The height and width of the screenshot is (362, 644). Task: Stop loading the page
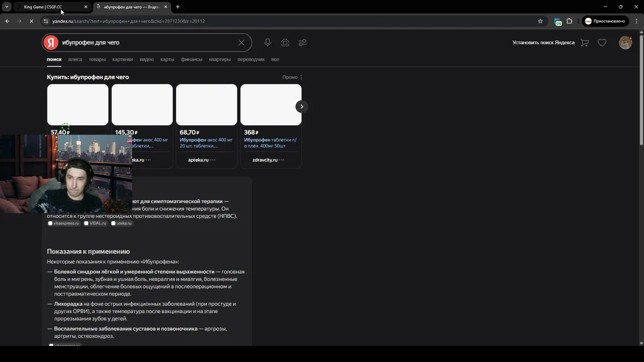point(31,21)
